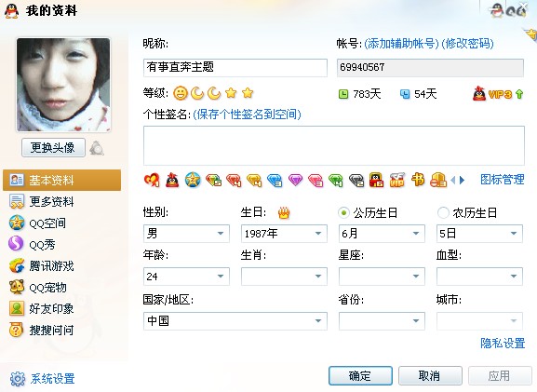The height and width of the screenshot is (392, 537).
Task: Select the 农历生日 radio button
Action: (443, 213)
